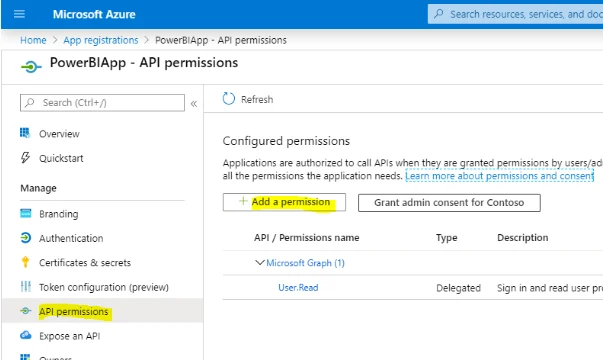This screenshot has height=360, width=603.
Task: Click the Token configuration sliders icon
Action: (25, 287)
